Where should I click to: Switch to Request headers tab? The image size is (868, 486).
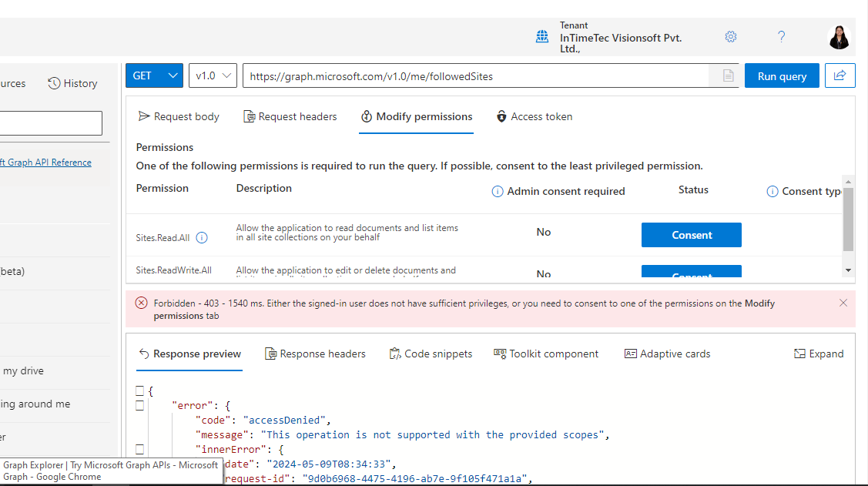[x=290, y=116]
